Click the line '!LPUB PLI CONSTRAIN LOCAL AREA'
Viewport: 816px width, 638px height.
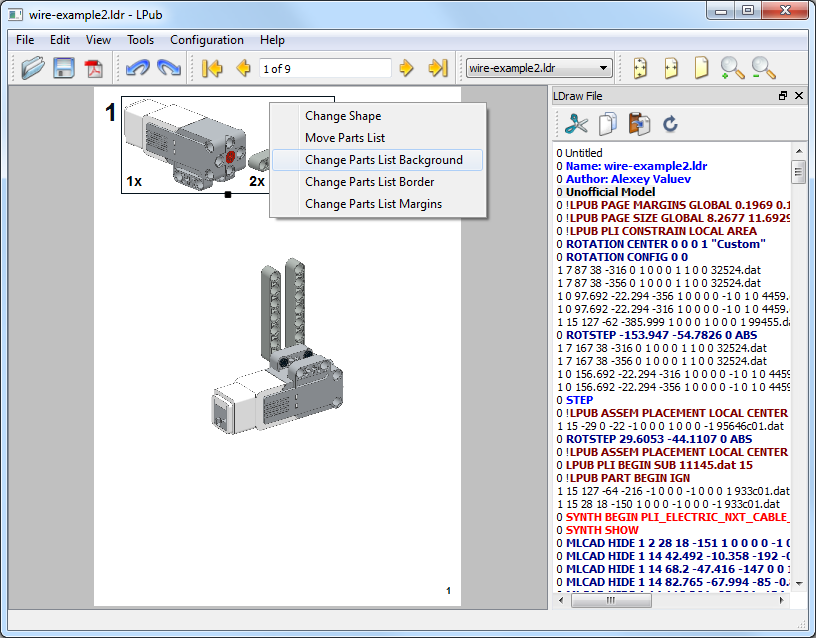(x=656, y=231)
